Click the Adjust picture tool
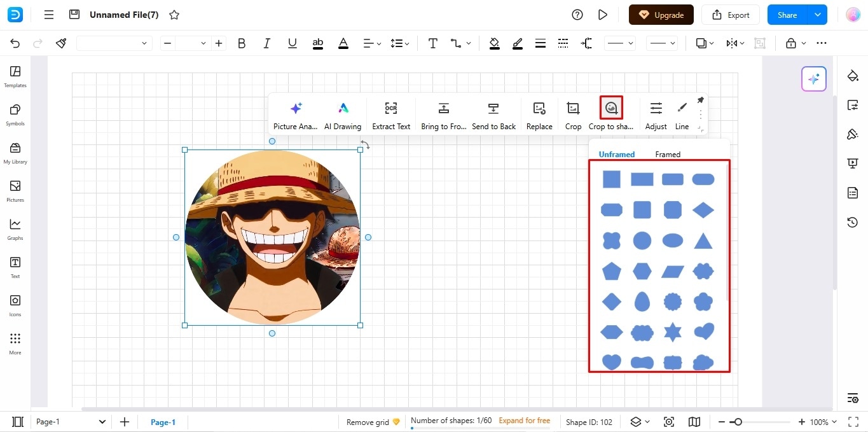Screen dimensions: 868x432 (x=656, y=115)
